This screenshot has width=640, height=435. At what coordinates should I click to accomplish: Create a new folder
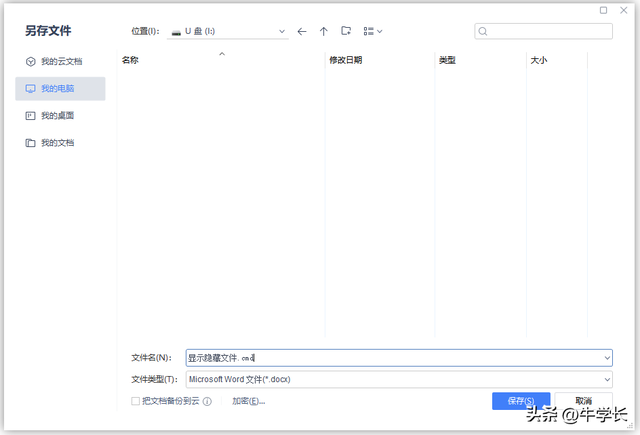click(346, 31)
